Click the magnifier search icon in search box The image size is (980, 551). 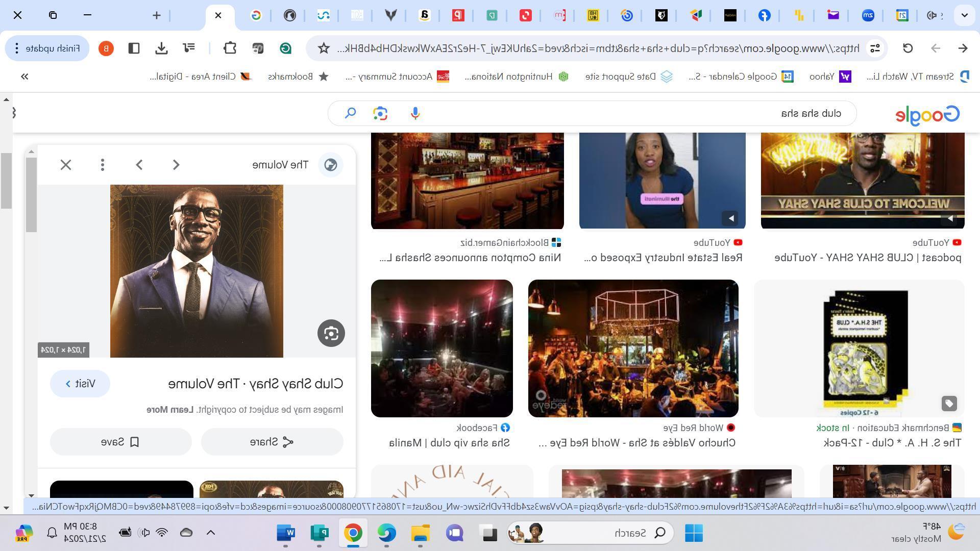tap(350, 113)
